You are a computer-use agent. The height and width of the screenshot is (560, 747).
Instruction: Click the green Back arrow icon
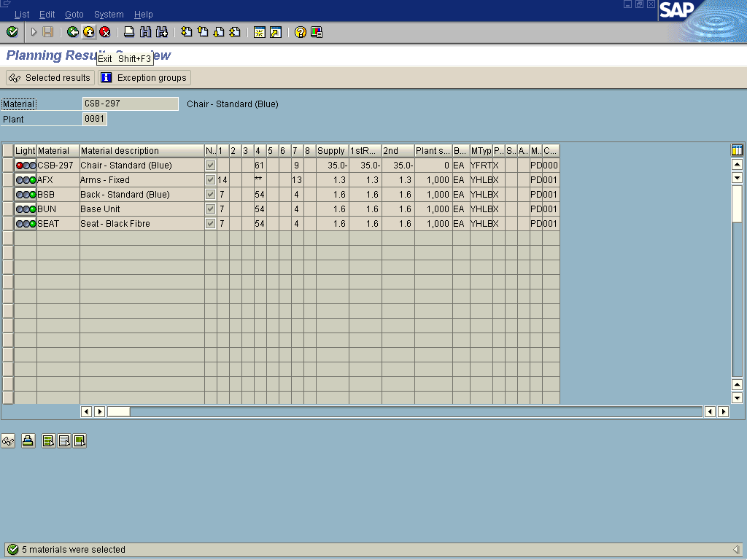[x=73, y=32]
